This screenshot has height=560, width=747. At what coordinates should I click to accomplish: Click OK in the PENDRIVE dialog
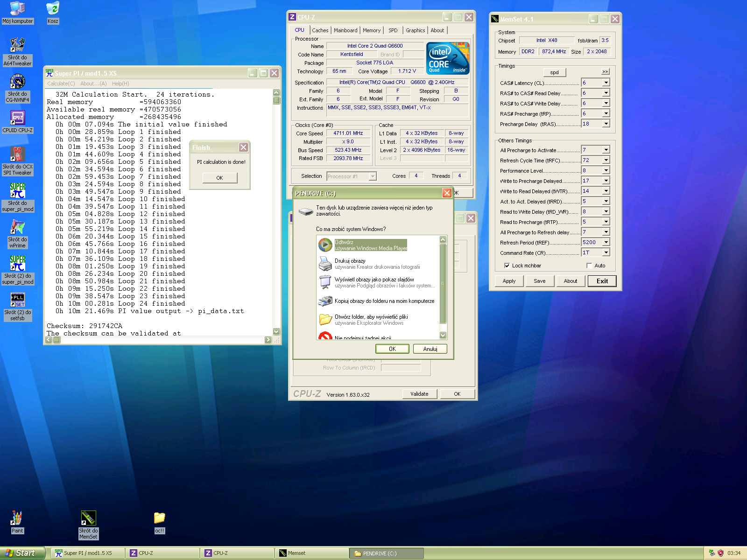point(392,349)
